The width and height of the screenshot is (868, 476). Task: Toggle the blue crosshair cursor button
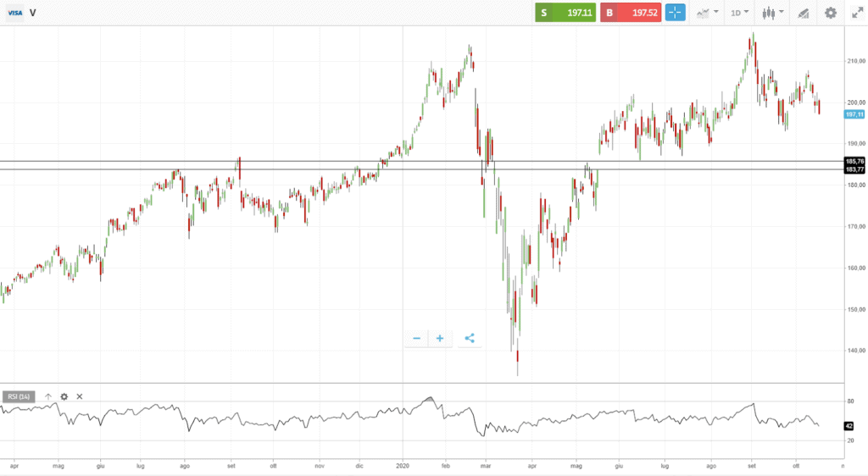tap(675, 12)
